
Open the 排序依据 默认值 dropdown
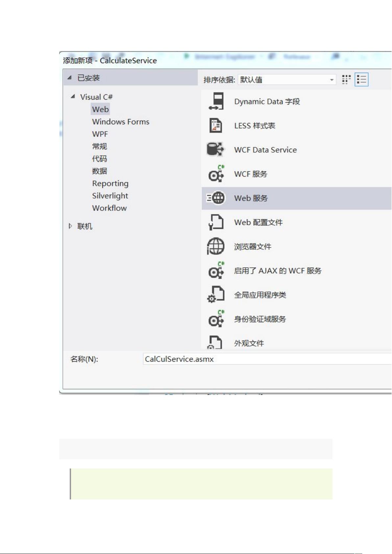287,80
